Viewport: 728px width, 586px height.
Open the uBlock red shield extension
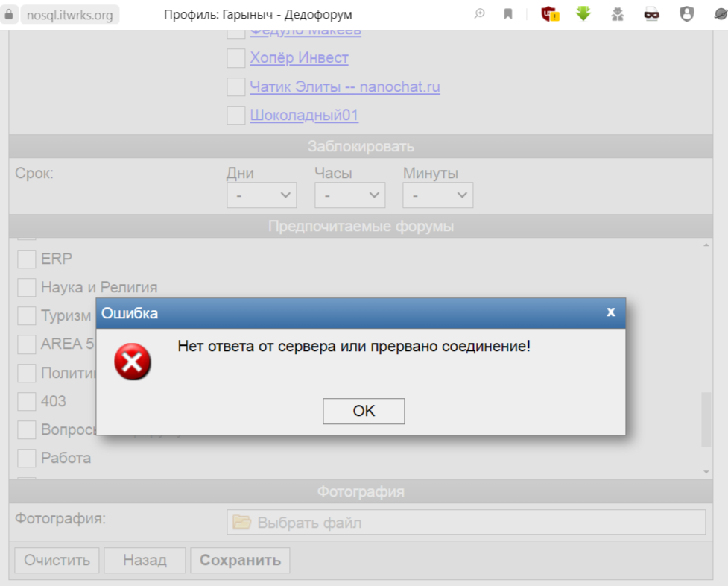tap(550, 14)
